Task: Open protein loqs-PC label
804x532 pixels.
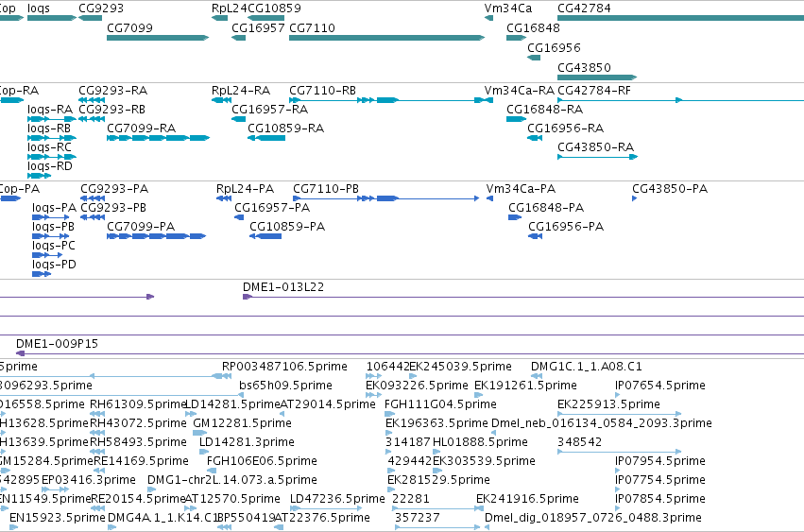Action: (x=53, y=246)
